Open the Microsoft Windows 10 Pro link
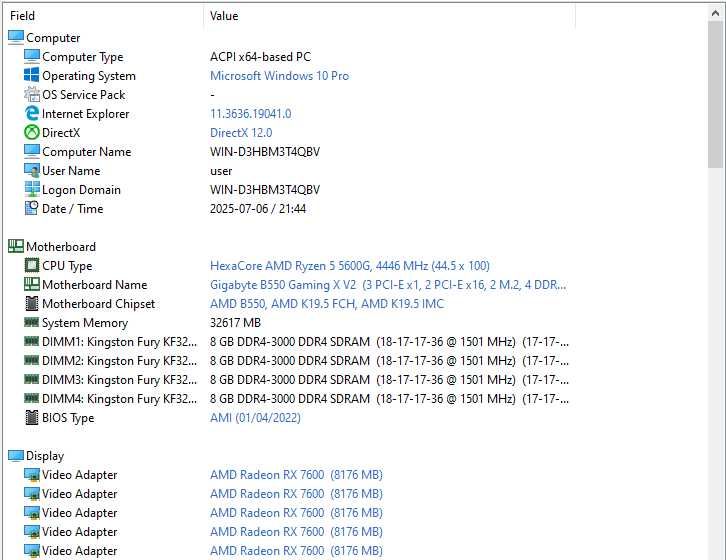 click(279, 76)
